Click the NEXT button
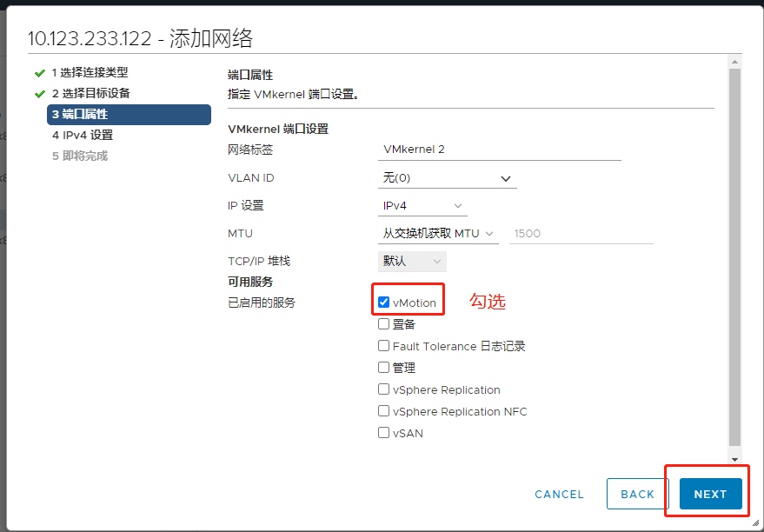 point(709,493)
